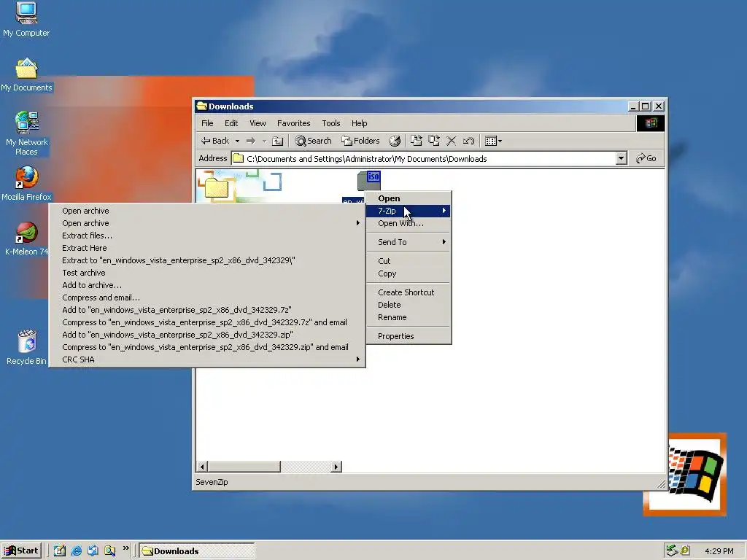747x560 pixels.
Task: Open Properties from the context menu
Action: click(x=409, y=336)
